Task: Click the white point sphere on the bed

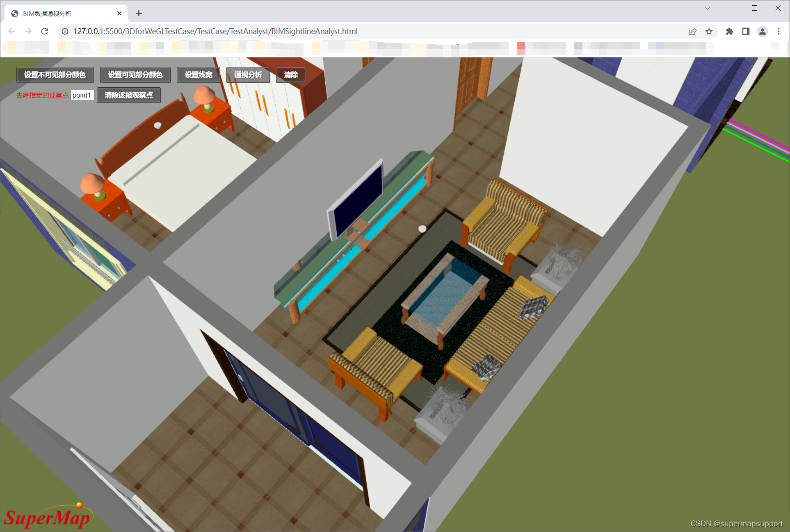Action: (x=158, y=125)
